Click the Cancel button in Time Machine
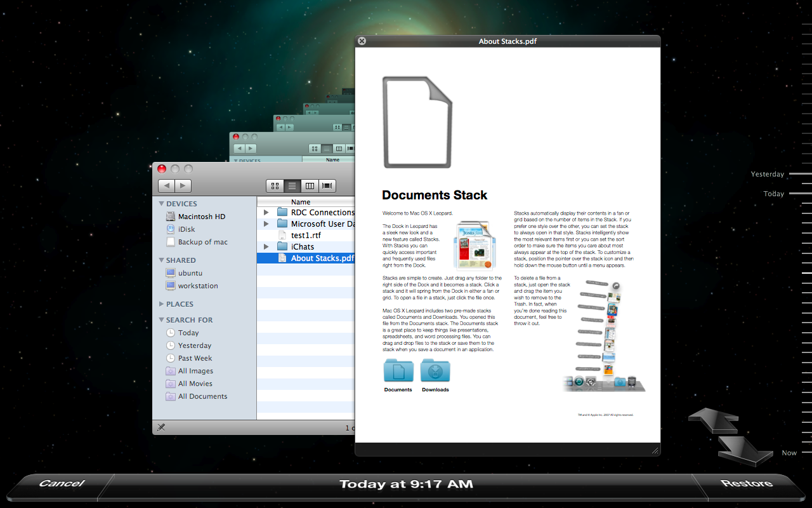 click(62, 484)
